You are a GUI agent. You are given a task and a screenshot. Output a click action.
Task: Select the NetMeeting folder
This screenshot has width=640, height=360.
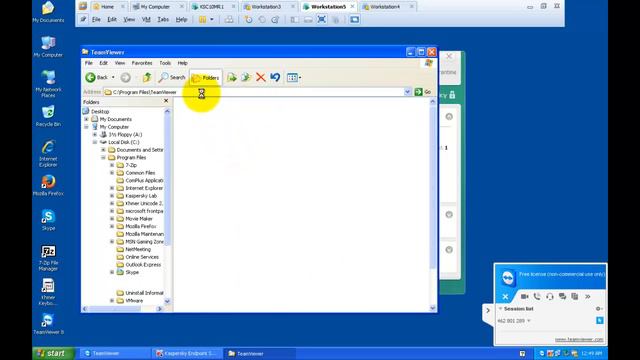coord(138,249)
